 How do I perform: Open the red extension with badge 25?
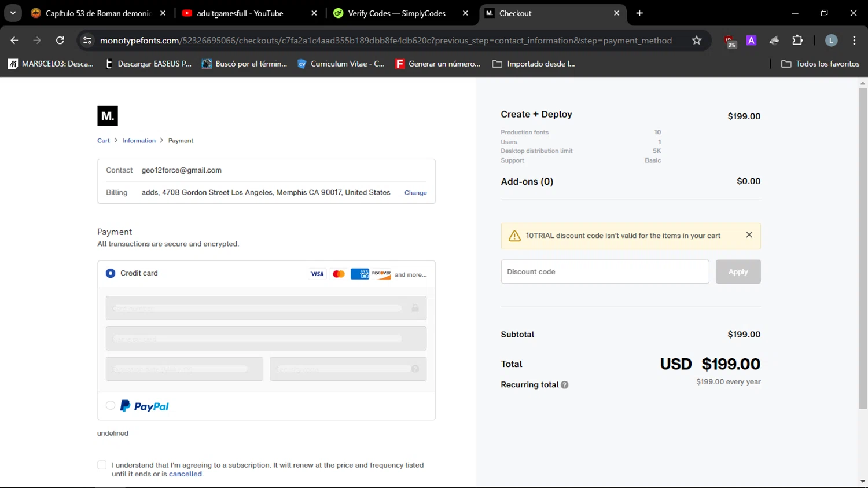tap(730, 41)
